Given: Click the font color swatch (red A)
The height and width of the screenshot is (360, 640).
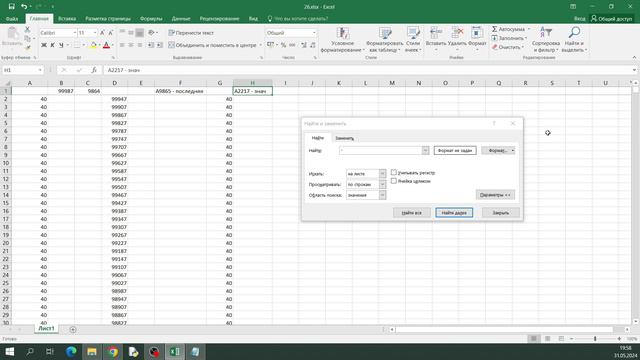Looking at the screenshot, I should 107,45.
